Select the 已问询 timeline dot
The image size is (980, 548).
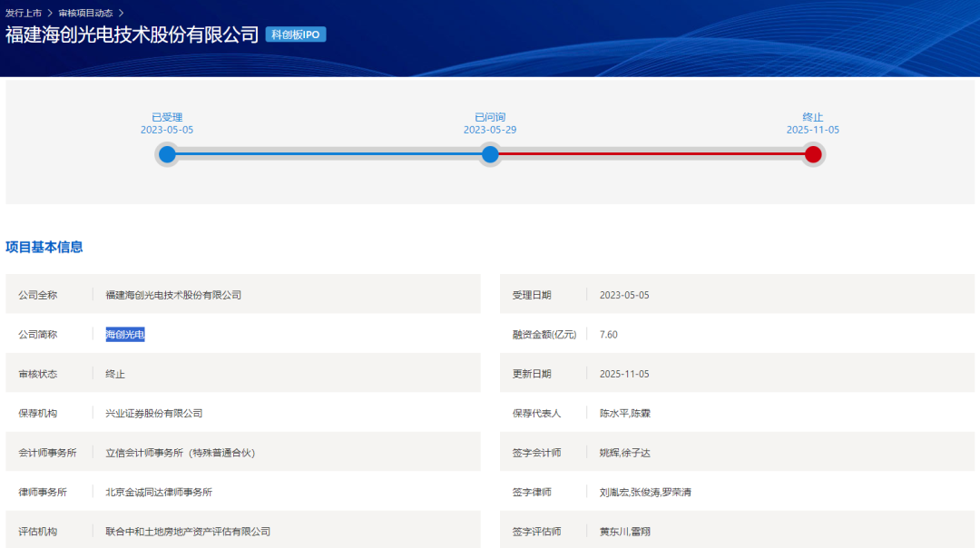pos(490,154)
